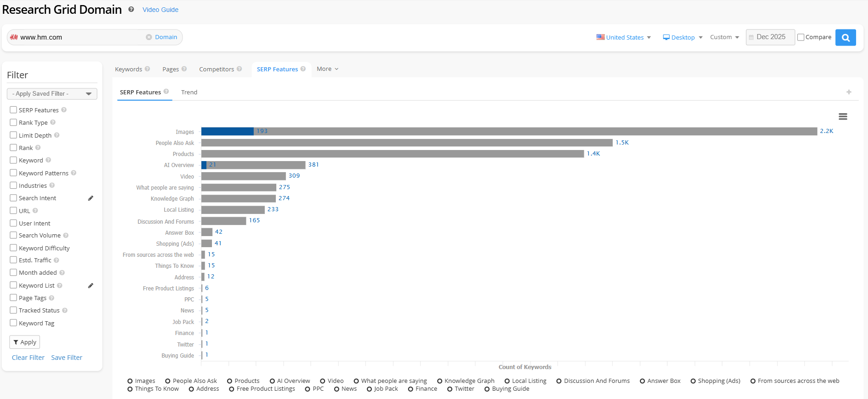Viewport: 868px width, 399px height.
Task: Switch to the Trend sub-tab
Action: (x=189, y=93)
